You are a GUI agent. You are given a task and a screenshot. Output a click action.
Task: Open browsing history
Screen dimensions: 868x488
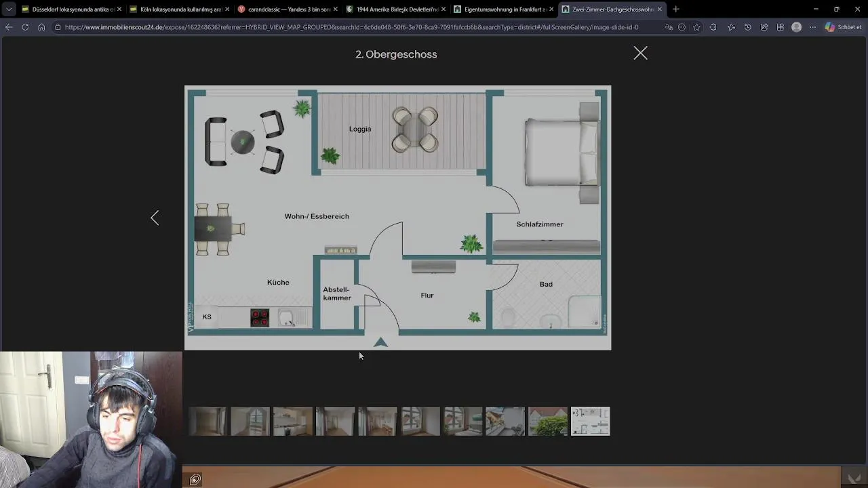tap(747, 27)
